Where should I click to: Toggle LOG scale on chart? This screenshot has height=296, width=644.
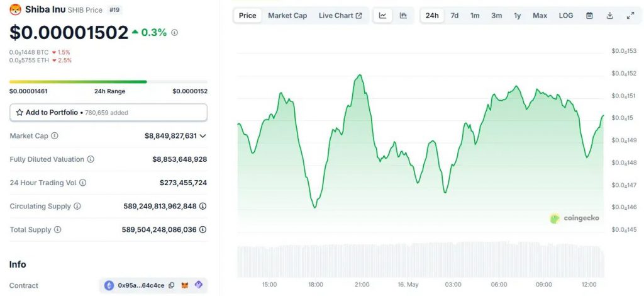point(566,16)
